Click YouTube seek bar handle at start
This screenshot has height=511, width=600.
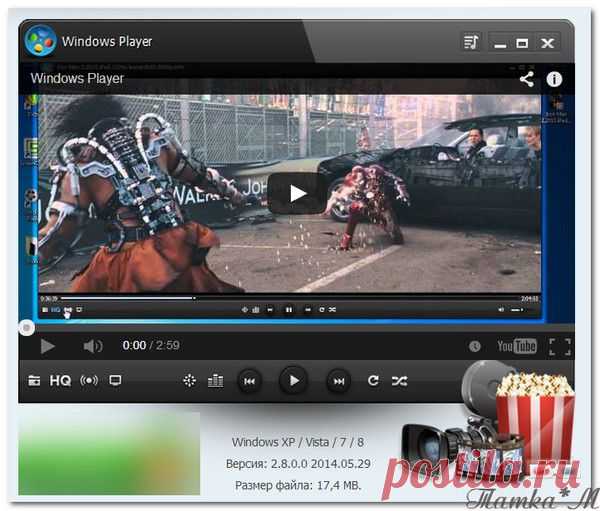(x=26, y=328)
